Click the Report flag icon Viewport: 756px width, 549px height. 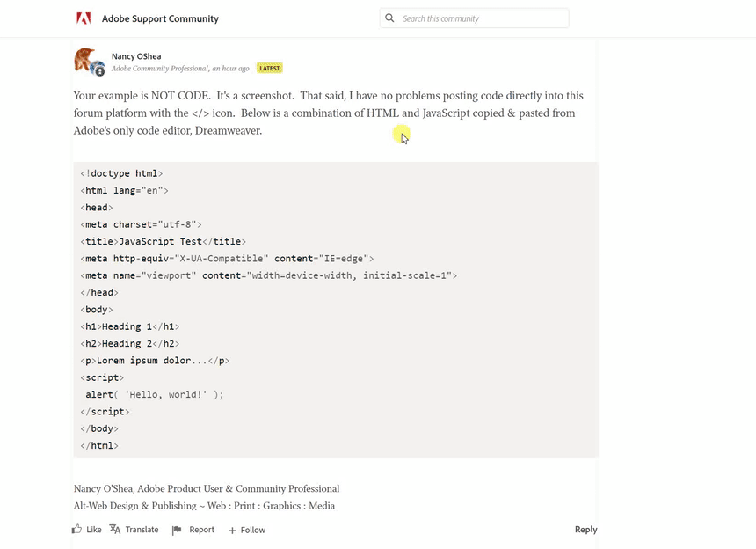pos(177,530)
